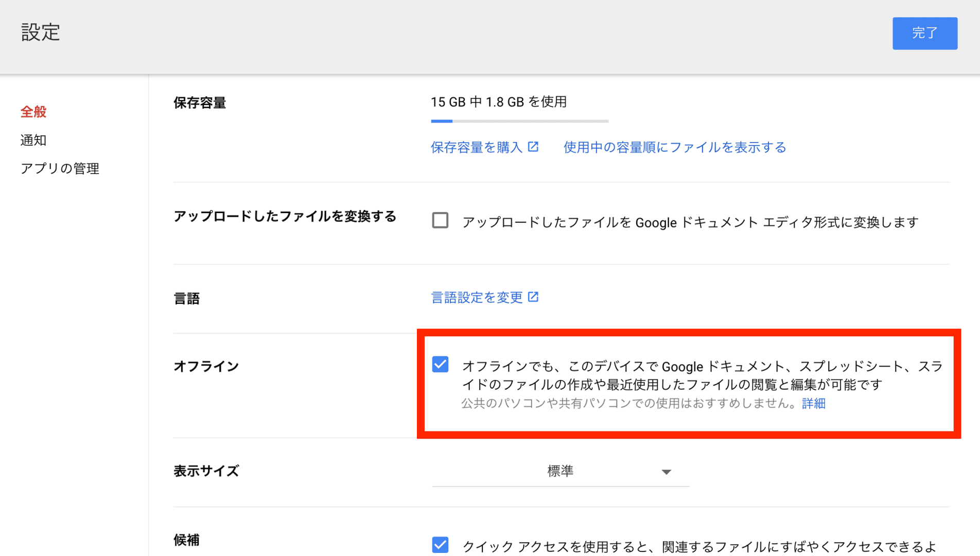Click the 設定 dialog title
The width and height of the screenshot is (980, 556).
pos(41,32)
